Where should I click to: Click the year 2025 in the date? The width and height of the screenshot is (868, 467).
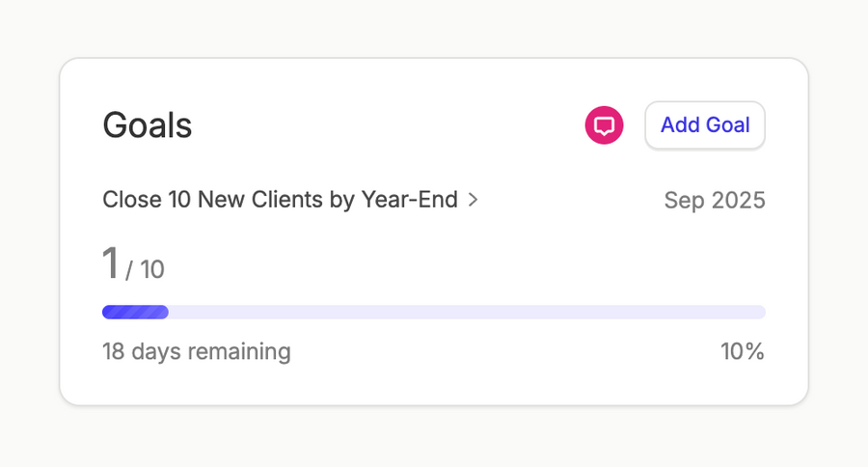(x=738, y=201)
